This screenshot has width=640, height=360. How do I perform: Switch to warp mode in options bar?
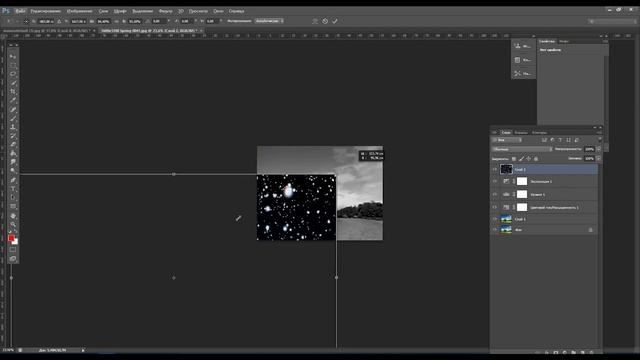click(x=315, y=21)
